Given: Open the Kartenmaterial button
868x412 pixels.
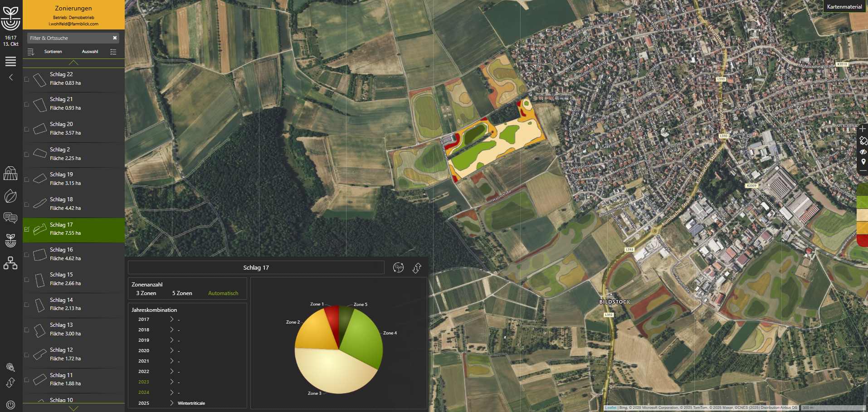Looking at the screenshot, I should click(x=844, y=7).
